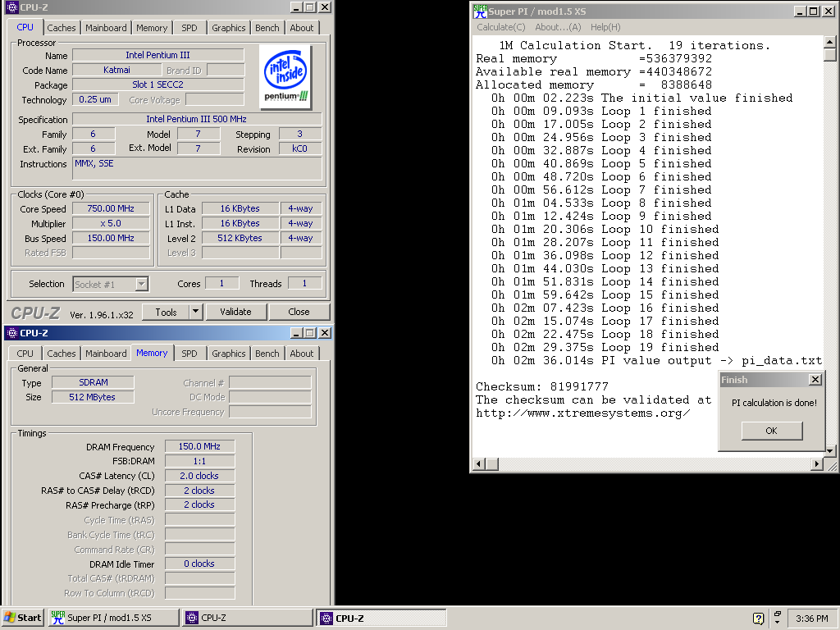This screenshot has width=840, height=630.
Task: Open the About...(A) menu in Super PI
Action: 558,27
